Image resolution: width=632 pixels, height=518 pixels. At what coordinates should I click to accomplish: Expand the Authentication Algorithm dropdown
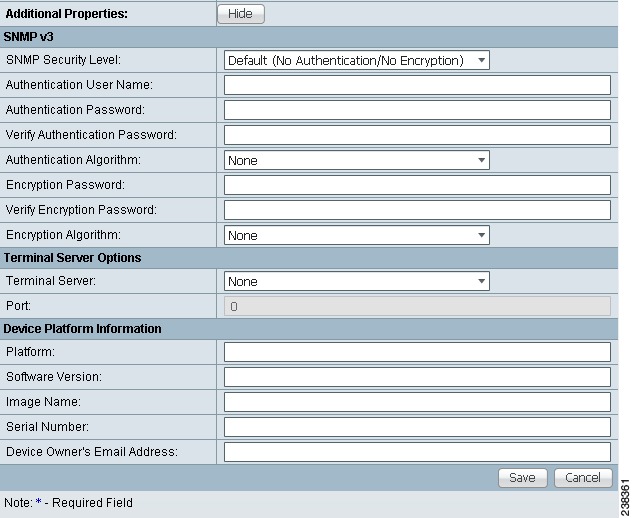(x=357, y=160)
